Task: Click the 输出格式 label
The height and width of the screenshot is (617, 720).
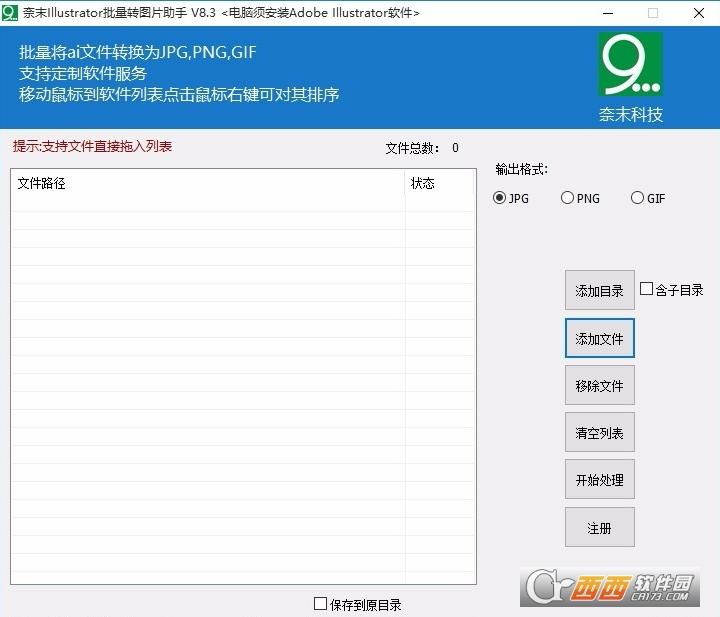Action: (x=522, y=169)
